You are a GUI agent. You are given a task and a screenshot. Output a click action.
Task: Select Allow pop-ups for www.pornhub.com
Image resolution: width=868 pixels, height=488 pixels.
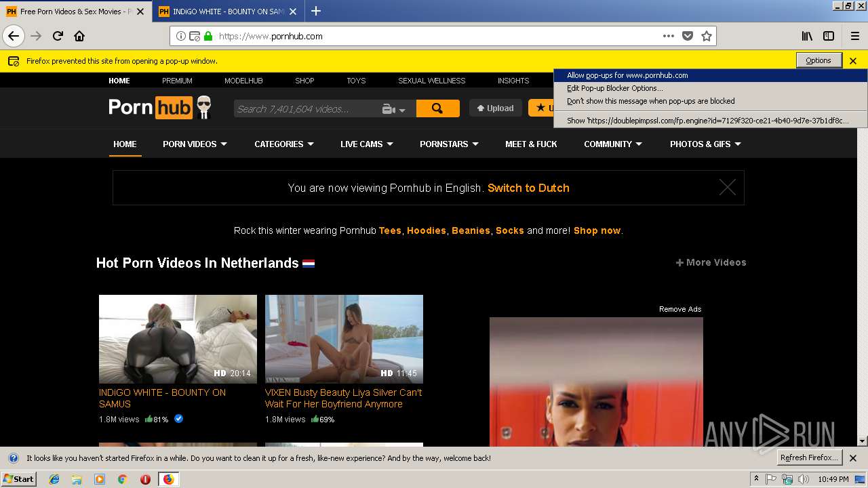coord(711,75)
